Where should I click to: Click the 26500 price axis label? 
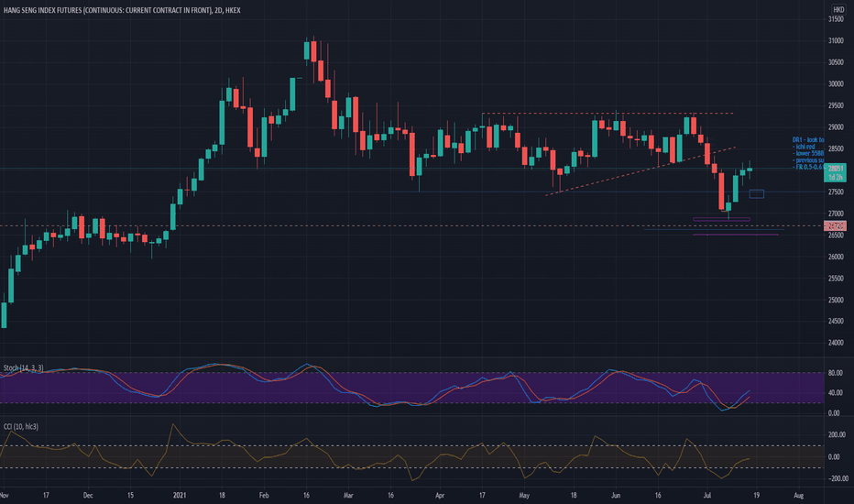pos(836,236)
